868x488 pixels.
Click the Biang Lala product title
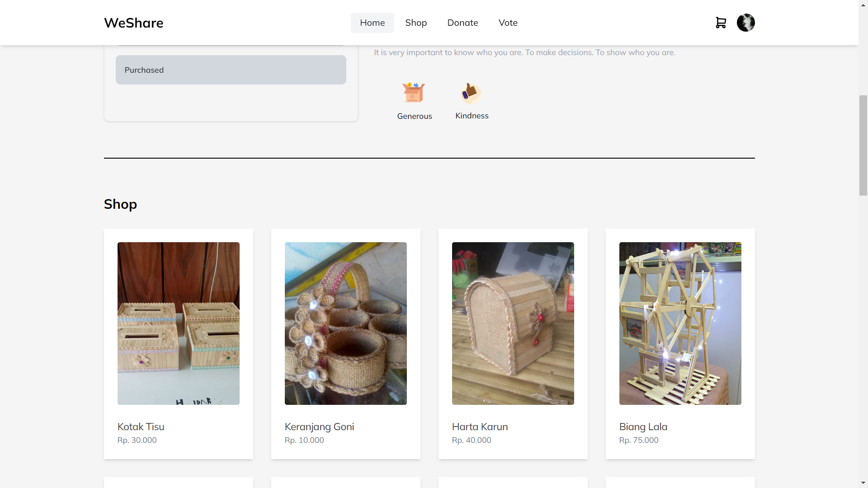[643, 427]
